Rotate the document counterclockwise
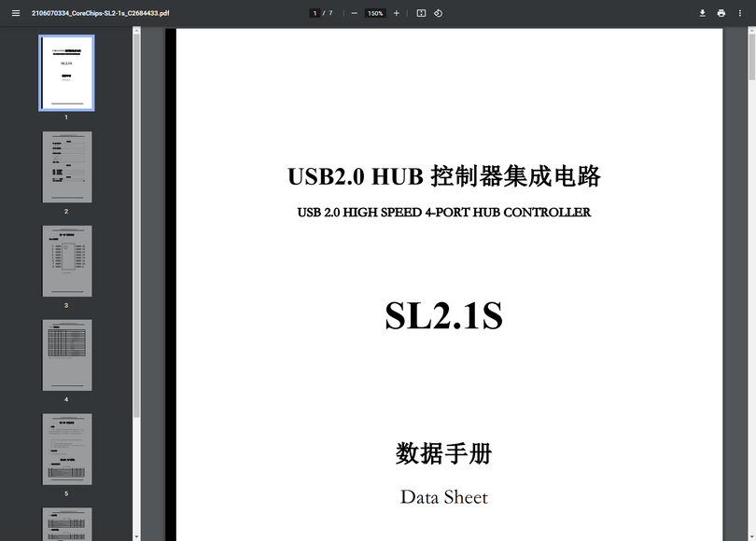756x541 pixels. point(438,13)
